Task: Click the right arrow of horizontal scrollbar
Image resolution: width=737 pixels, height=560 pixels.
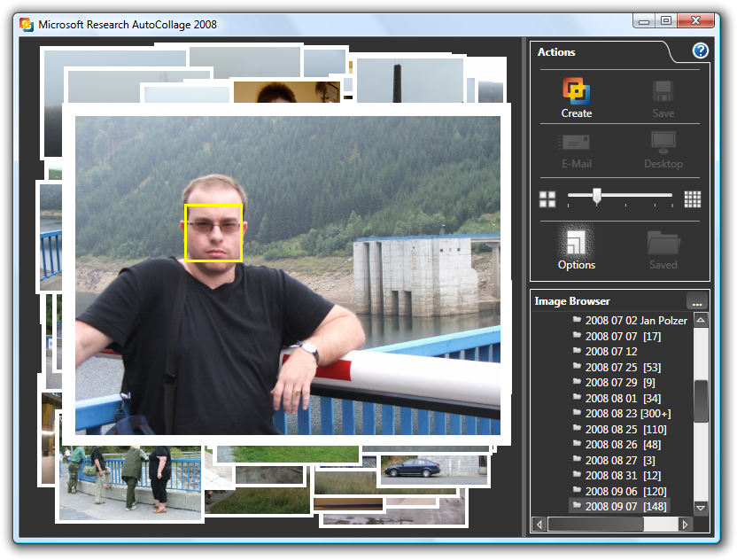Action: [685, 525]
